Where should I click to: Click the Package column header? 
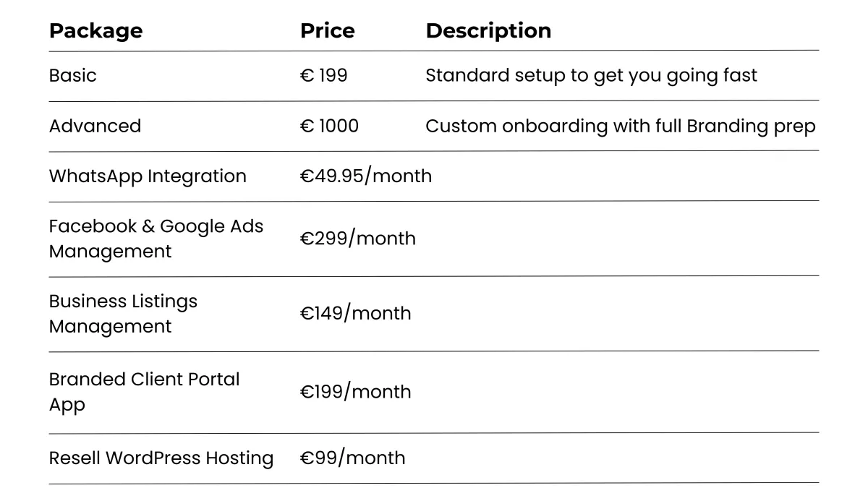click(x=95, y=31)
